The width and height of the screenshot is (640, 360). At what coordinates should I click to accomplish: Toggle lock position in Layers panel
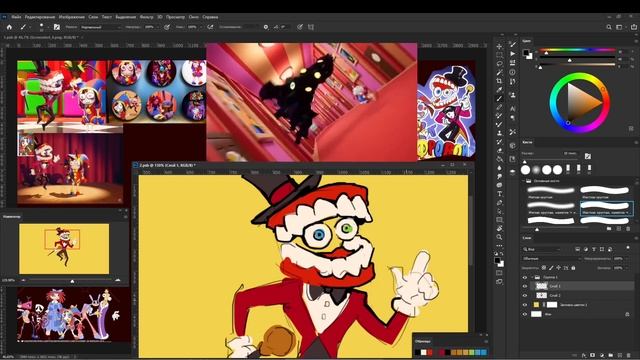pos(558,268)
